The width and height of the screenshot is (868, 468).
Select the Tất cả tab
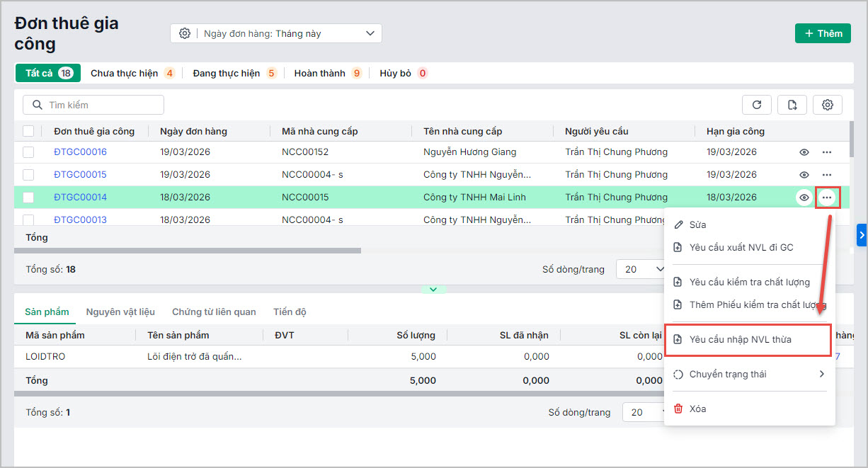click(x=48, y=73)
